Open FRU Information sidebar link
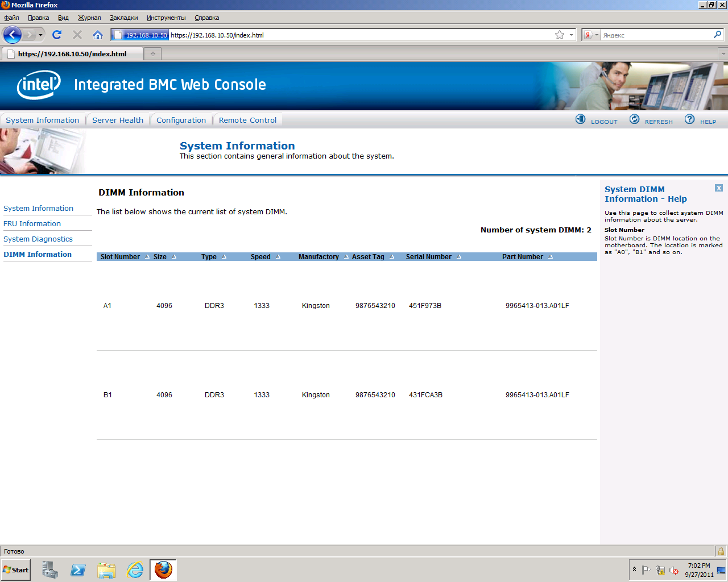Image resolution: width=728 pixels, height=582 pixels. coord(32,224)
